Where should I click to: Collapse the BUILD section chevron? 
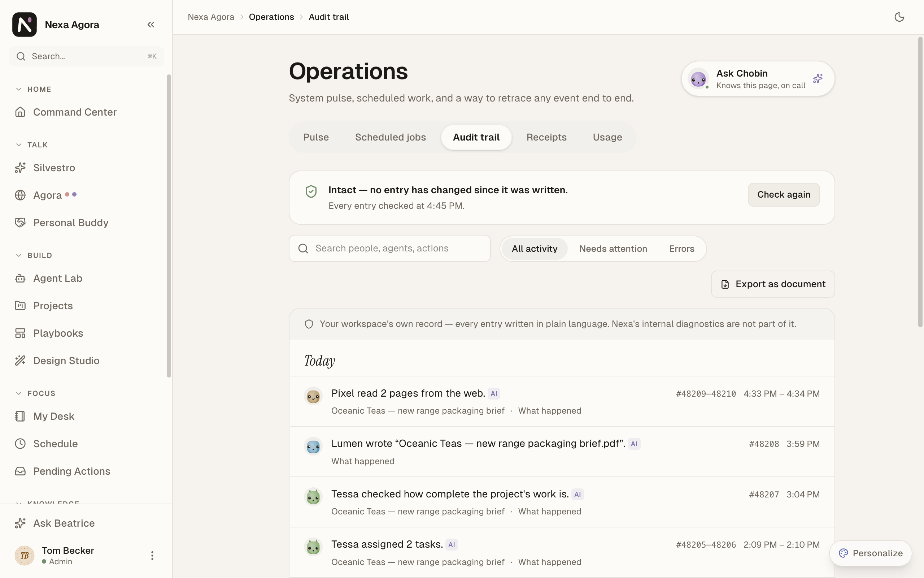(x=19, y=255)
